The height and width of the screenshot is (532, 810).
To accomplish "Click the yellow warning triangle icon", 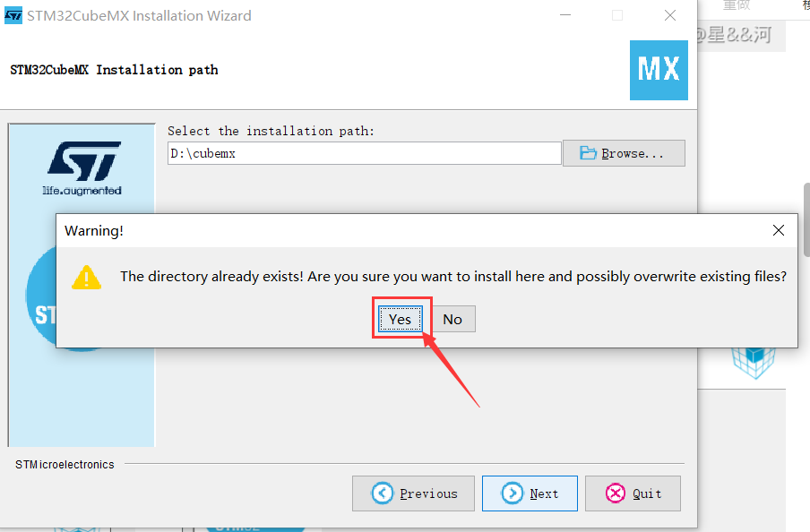I will pos(86,278).
